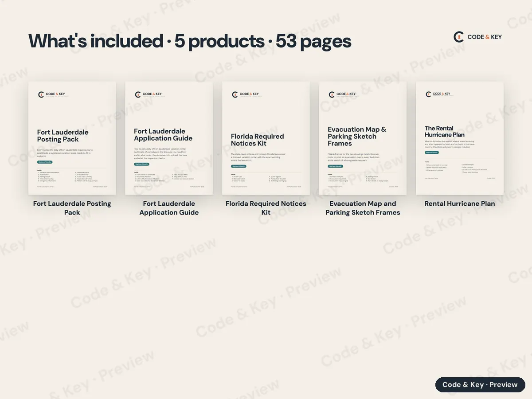The image size is (532, 399).
Task: Click the Code & Key logo in the header
Action: (x=477, y=37)
